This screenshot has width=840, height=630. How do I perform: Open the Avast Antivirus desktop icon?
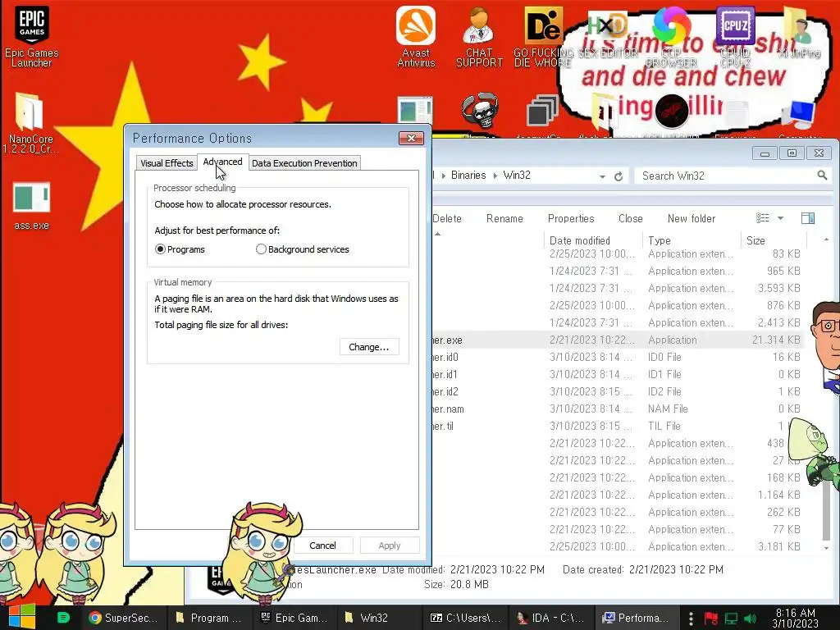416,36
